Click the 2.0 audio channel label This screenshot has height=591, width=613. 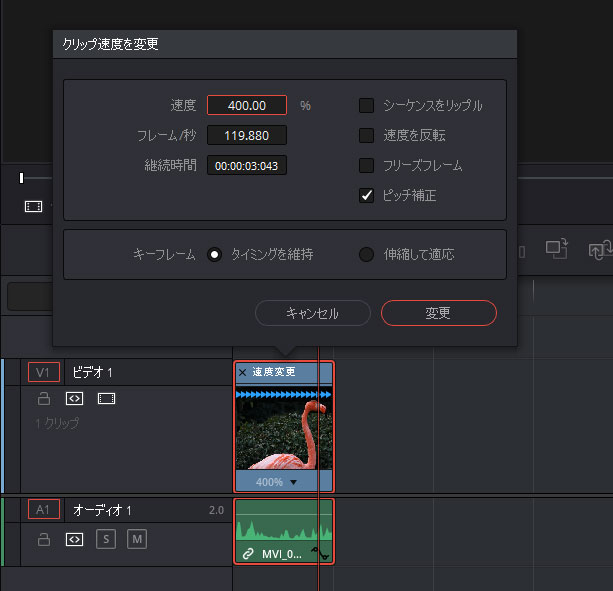[x=216, y=510]
